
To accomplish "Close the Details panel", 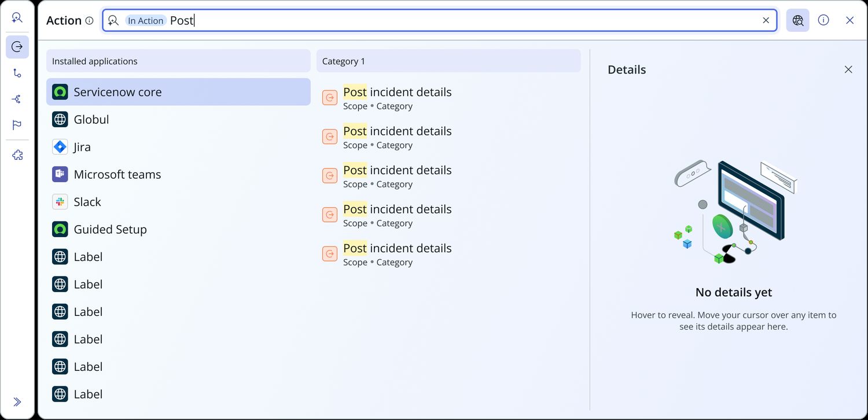I will 848,69.
